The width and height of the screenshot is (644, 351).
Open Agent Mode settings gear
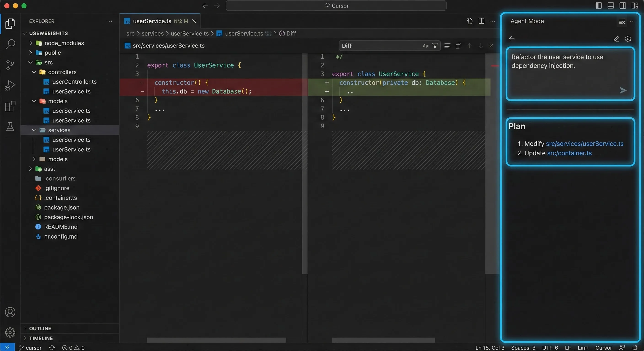pyautogui.click(x=628, y=39)
